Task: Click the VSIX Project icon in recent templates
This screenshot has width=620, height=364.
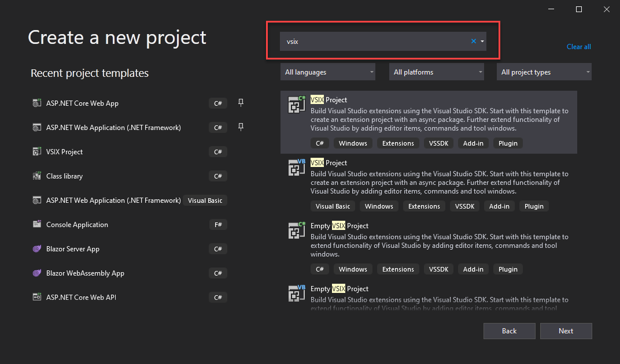Action: coord(37,151)
